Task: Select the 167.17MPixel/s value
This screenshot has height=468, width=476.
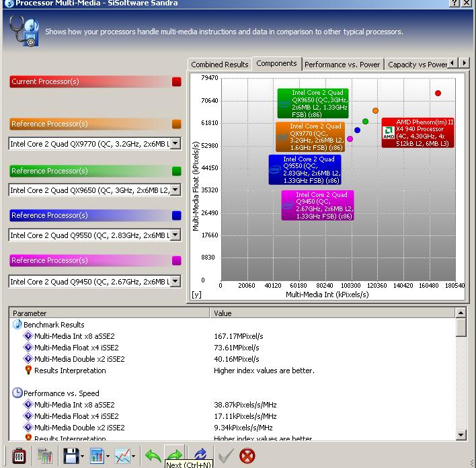Action: [x=238, y=336]
